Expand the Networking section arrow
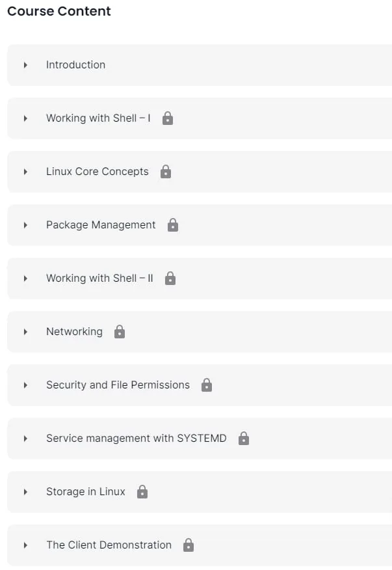This screenshot has width=392, height=570. [x=25, y=332]
